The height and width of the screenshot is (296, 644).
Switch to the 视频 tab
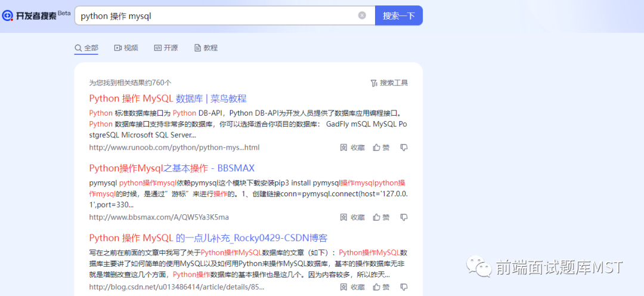(126, 48)
